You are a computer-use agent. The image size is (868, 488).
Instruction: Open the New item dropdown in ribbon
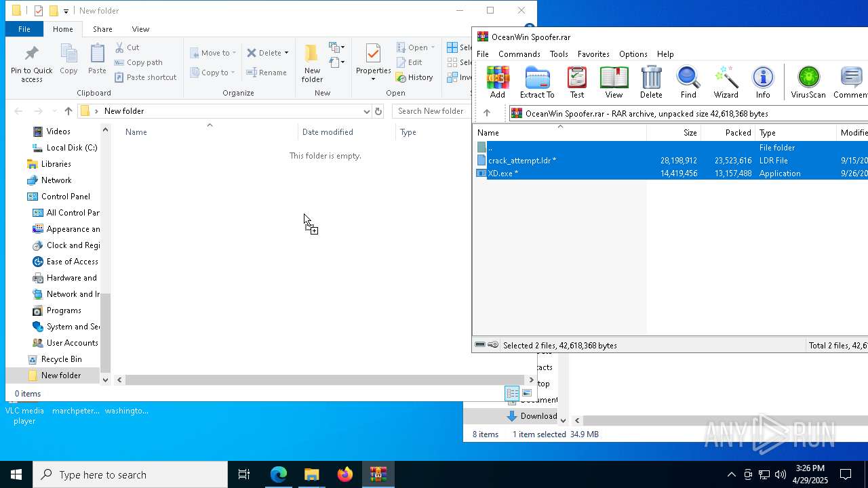[337, 47]
